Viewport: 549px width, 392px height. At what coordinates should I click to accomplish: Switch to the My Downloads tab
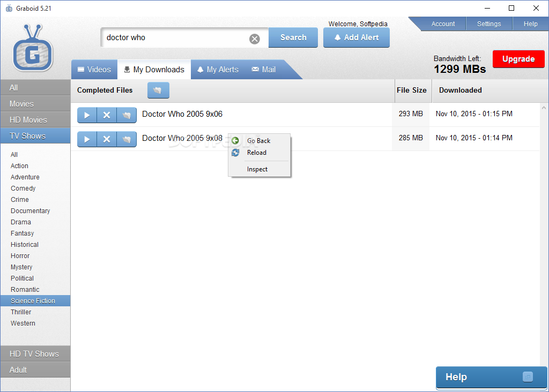pos(154,70)
